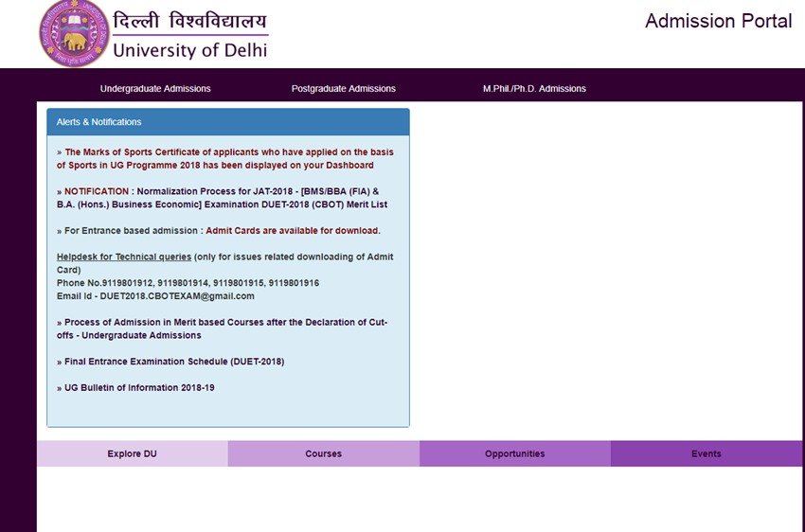Switch to the Explore DU tab
The image size is (805, 532).
tap(132, 453)
